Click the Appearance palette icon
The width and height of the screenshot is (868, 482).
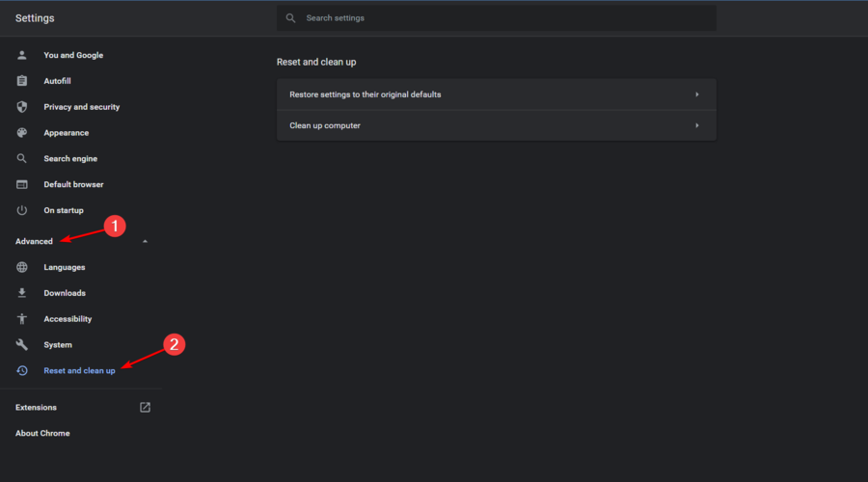click(21, 133)
